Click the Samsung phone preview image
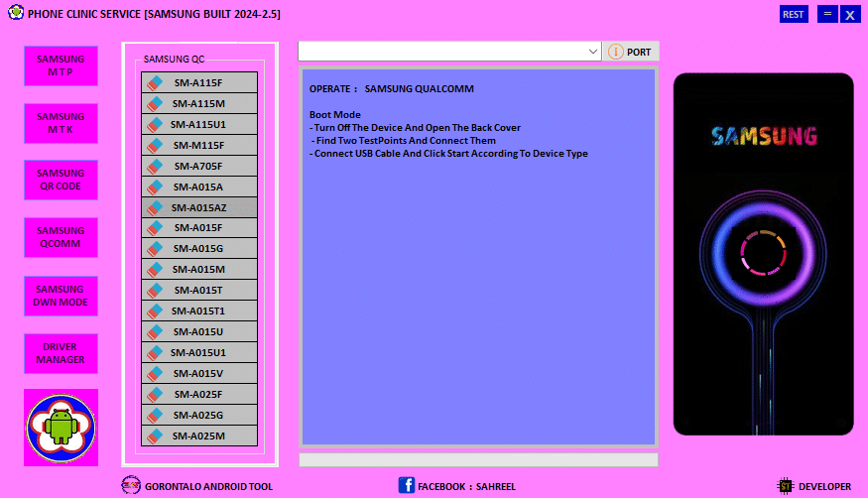The image size is (868, 498). coord(763,254)
